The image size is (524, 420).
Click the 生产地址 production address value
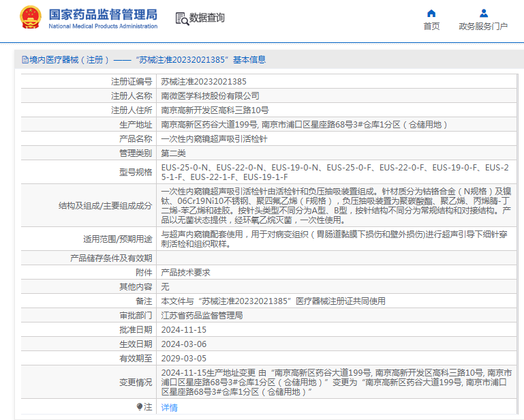point(304,125)
